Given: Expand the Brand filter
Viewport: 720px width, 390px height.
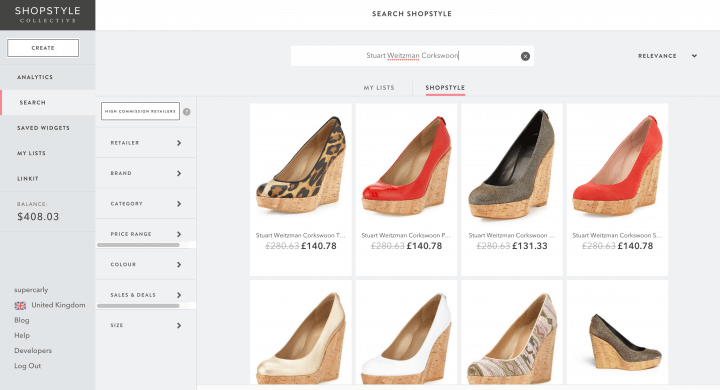Looking at the screenshot, I should (146, 173).
